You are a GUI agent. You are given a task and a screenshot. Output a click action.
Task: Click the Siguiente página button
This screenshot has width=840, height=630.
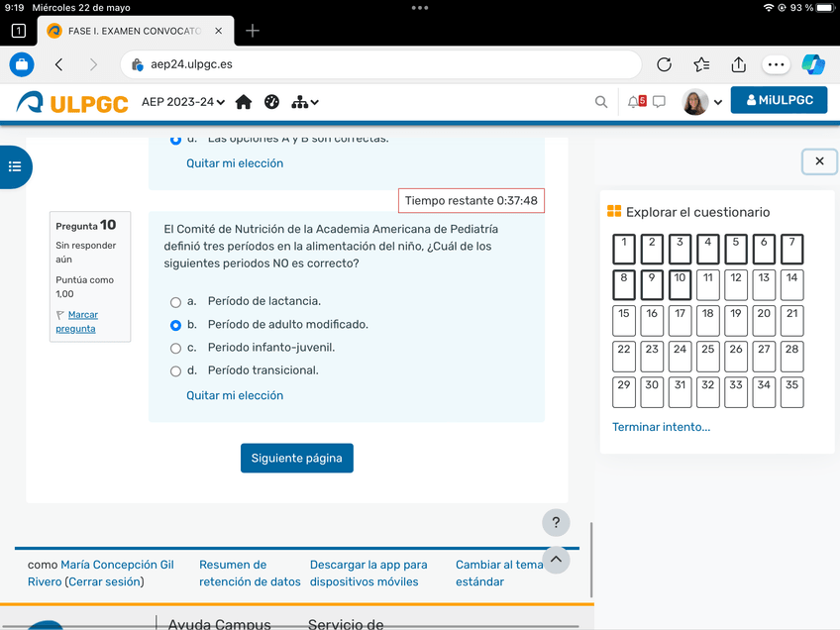tap(296, 458)
